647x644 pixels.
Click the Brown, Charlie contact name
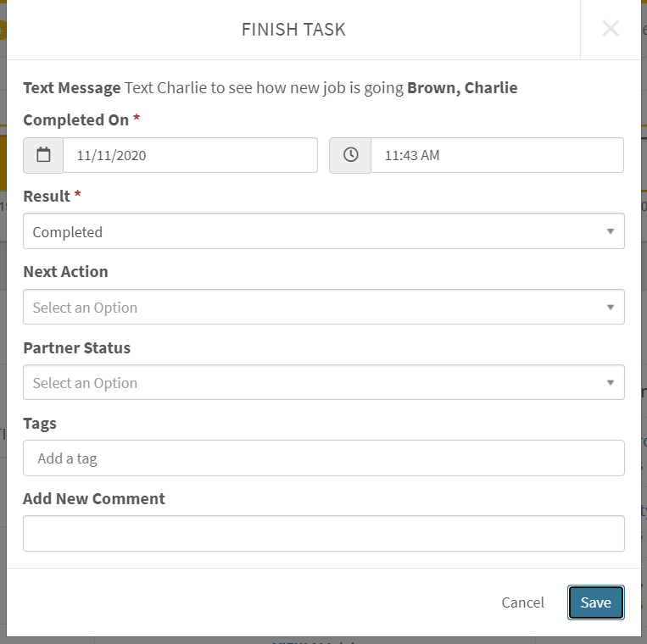click(462, 87)
